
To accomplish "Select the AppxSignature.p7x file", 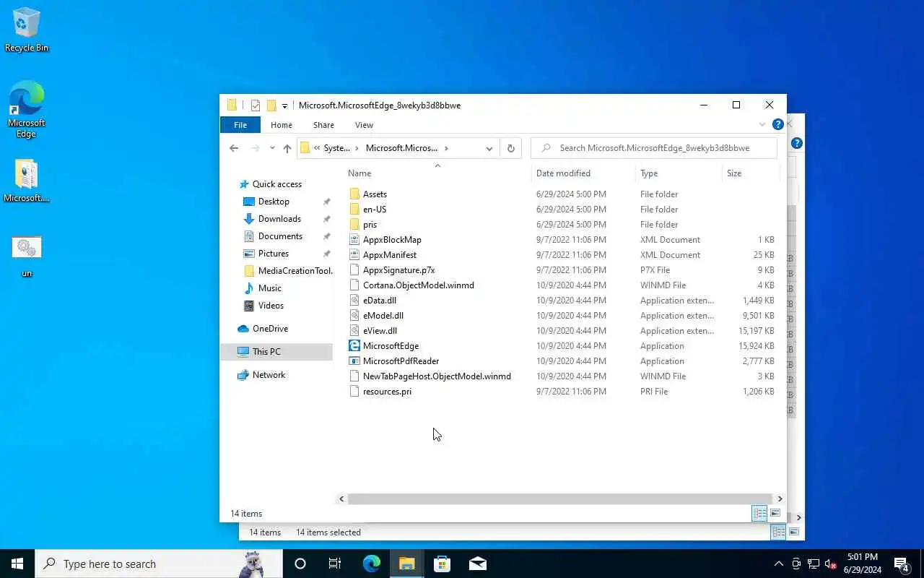I will click(398, 270).
